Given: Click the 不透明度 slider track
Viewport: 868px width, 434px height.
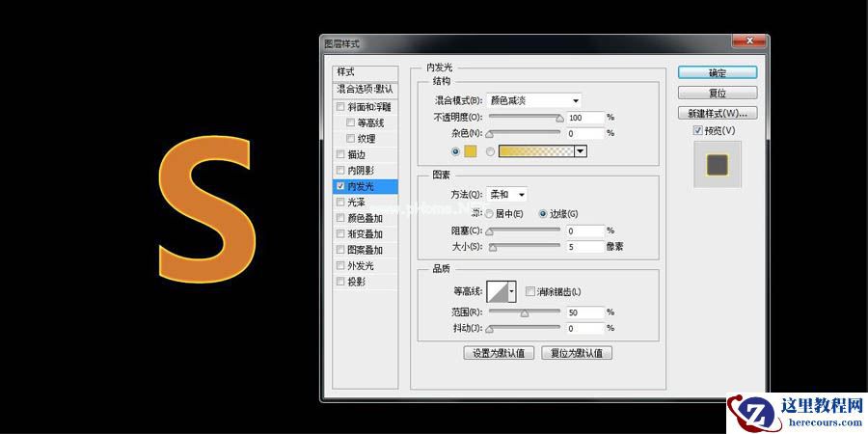Looking at the screenshot, I should [x=524, y=117].
